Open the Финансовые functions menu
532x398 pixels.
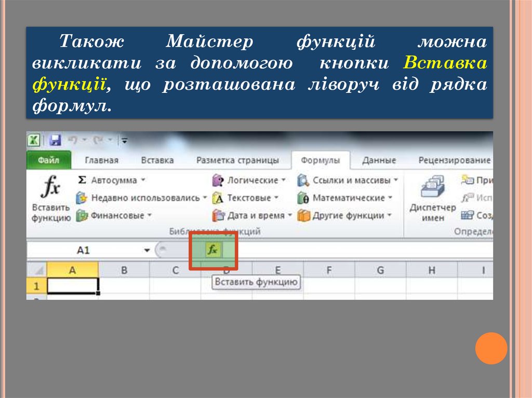pyautogui.click(x=114, y=215)
